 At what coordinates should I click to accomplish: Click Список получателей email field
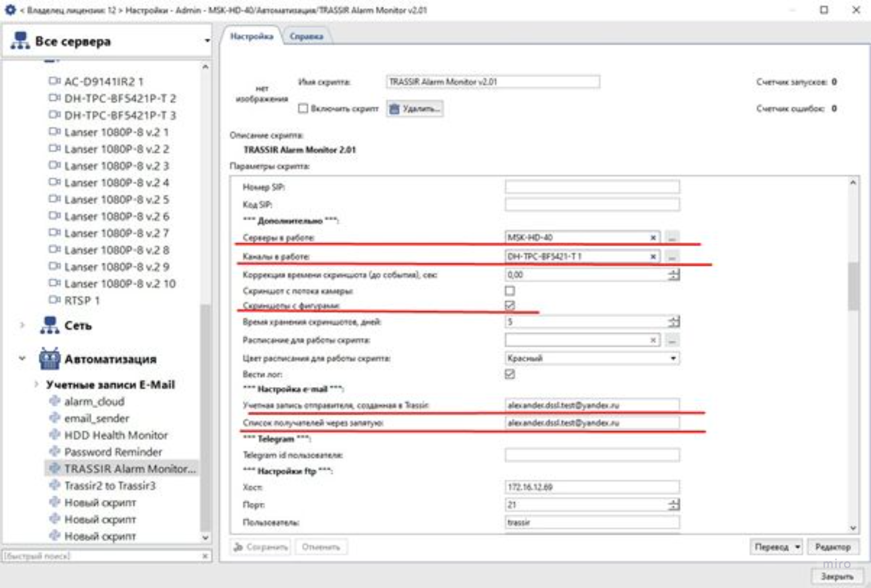click(592, 423)
